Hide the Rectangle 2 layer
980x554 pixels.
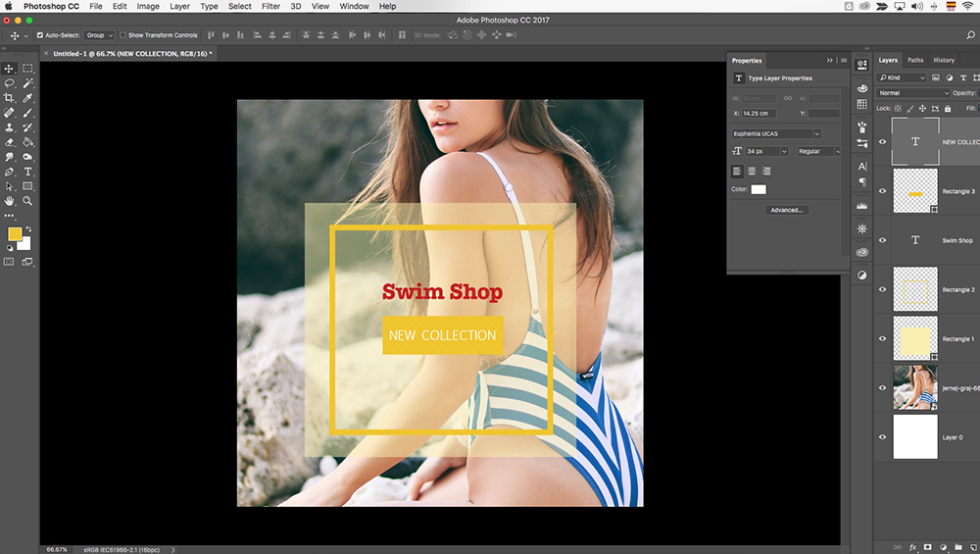pyautogui.click(x=883, y=289)
